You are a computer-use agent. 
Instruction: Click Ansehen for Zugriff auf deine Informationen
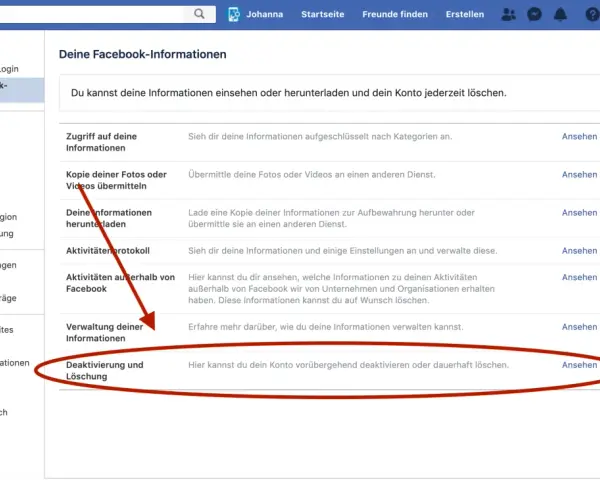[x=579, y=137]
